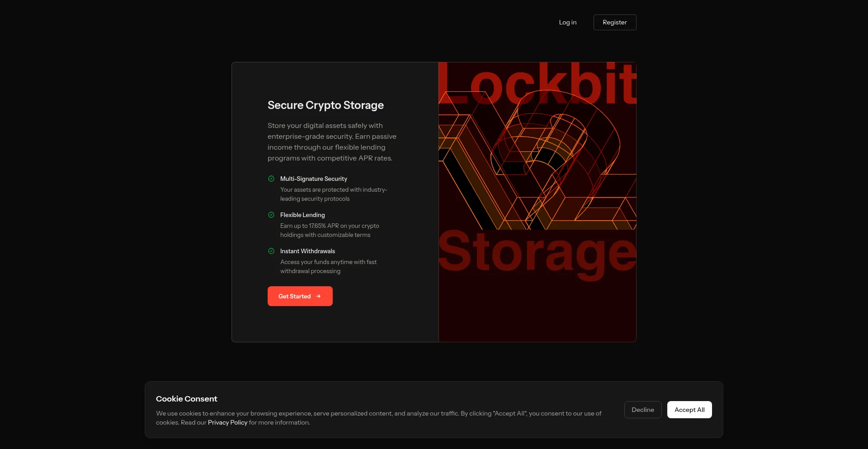868x449 pixels.
Task: Click the 17.65% APR description text
Action: pos(329,230)
